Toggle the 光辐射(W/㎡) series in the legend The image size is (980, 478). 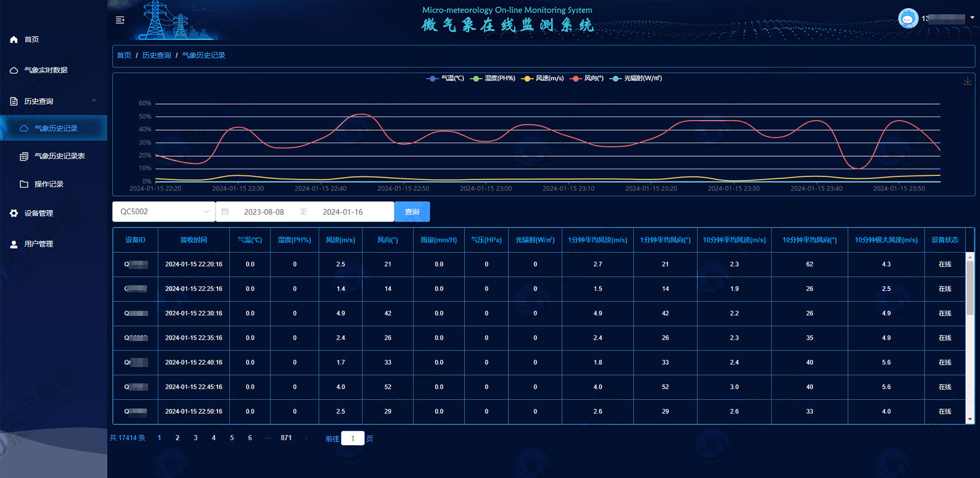pos(636,78)
